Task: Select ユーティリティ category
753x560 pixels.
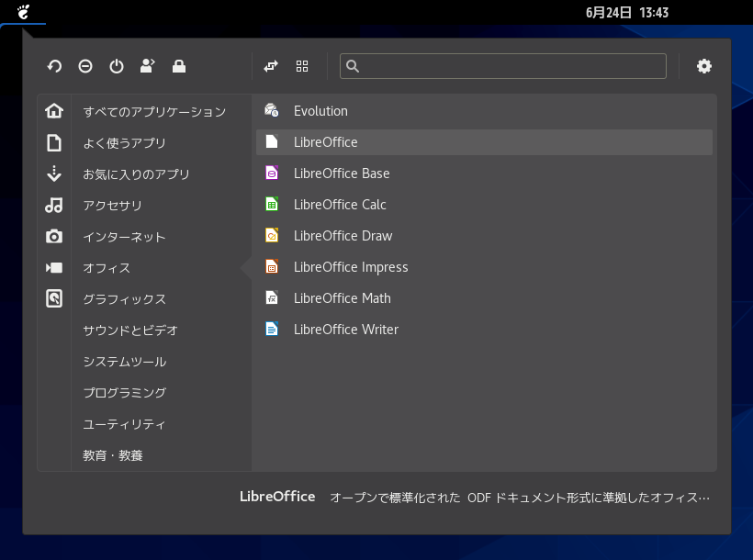Action: pos(124,424)
